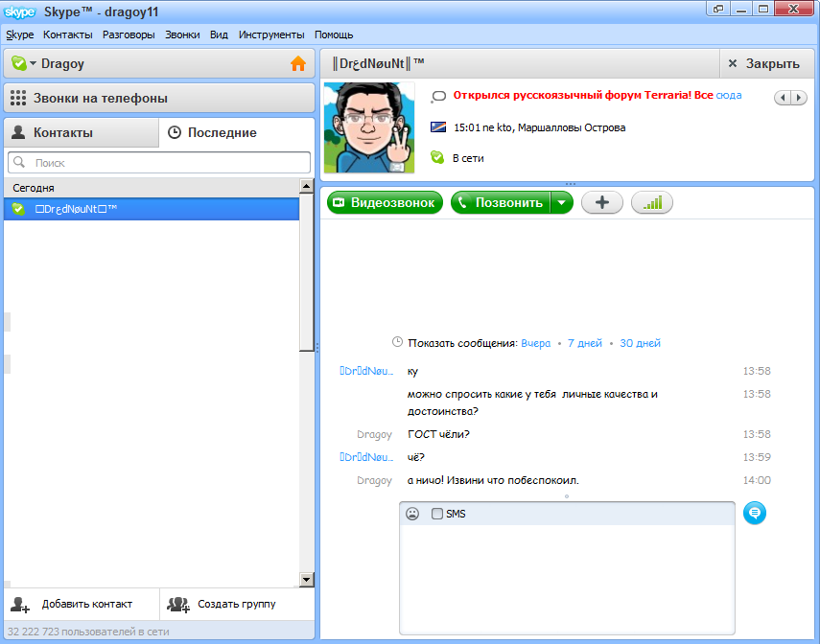
Task: Click Добавить контакт button
Action: pos(82,604)
